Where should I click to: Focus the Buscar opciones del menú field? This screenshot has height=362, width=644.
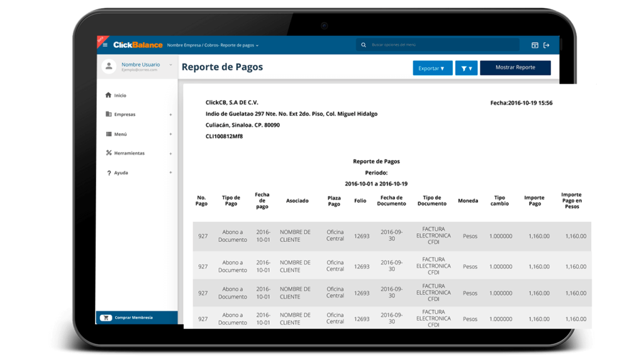click(440, 45)
